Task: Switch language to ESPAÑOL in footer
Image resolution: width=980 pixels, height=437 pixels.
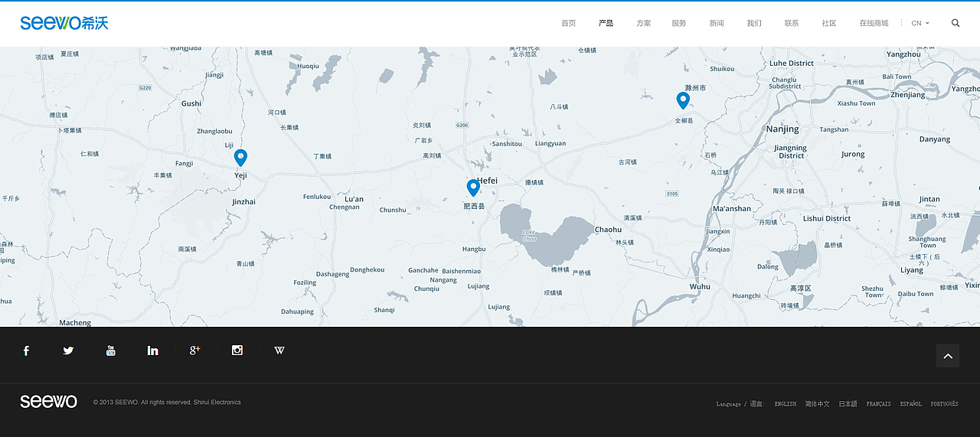Action: pyautogui.click(x=911, y=404)
